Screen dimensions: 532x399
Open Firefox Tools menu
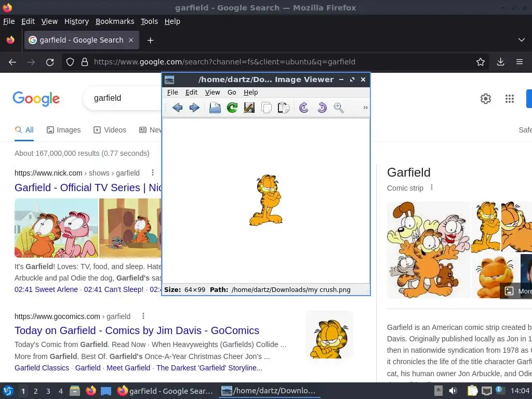point(149,21)
